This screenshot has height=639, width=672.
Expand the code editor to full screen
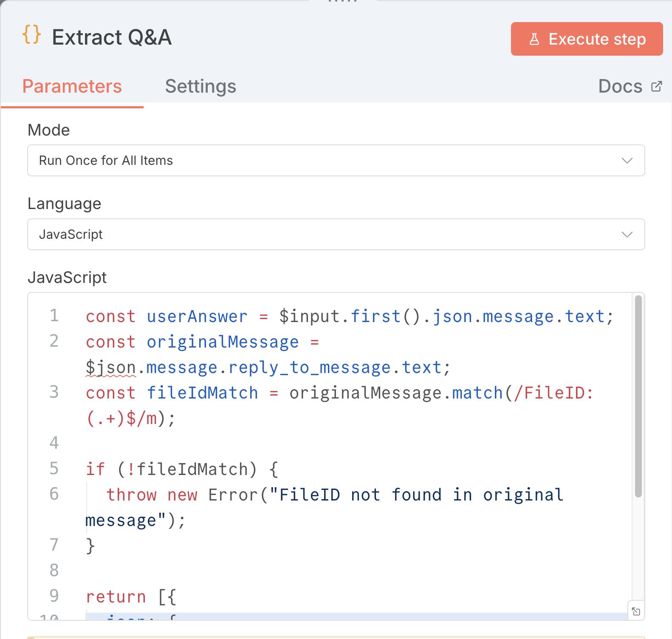636,611
